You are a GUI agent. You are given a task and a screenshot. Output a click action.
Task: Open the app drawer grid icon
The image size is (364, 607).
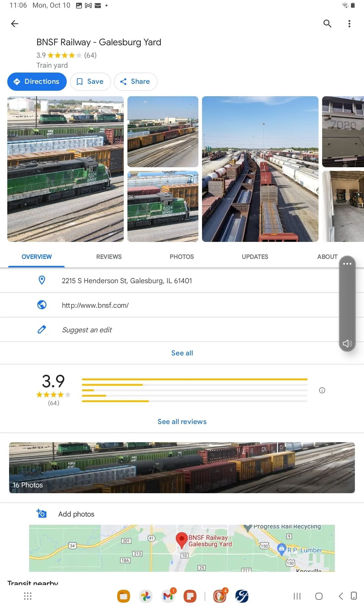[x=28, y=596]
